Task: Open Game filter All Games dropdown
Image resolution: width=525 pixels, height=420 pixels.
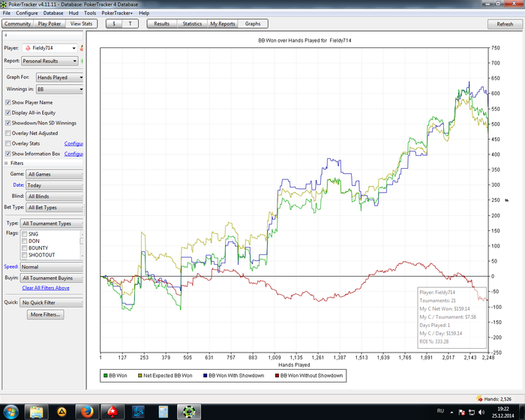Action: coord(54,174)
